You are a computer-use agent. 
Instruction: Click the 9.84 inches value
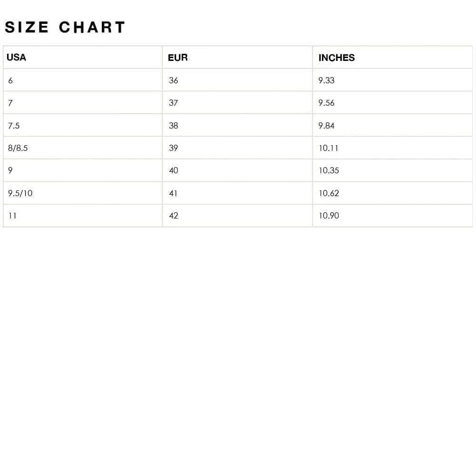[327, 126]
